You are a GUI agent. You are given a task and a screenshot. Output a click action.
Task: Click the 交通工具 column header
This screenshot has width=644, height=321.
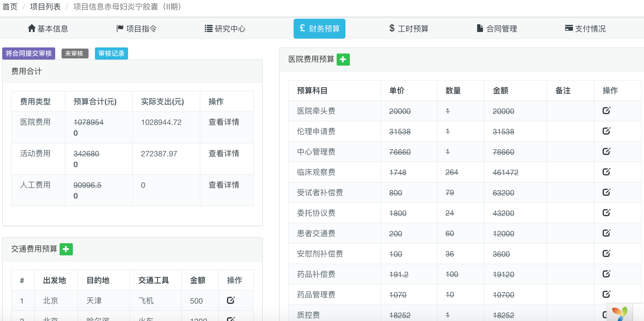pyautogui.click(x=153, y=280)
